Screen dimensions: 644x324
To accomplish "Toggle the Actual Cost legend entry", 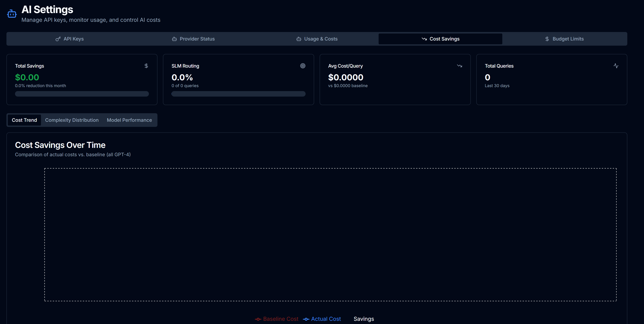I will [322, 319].
